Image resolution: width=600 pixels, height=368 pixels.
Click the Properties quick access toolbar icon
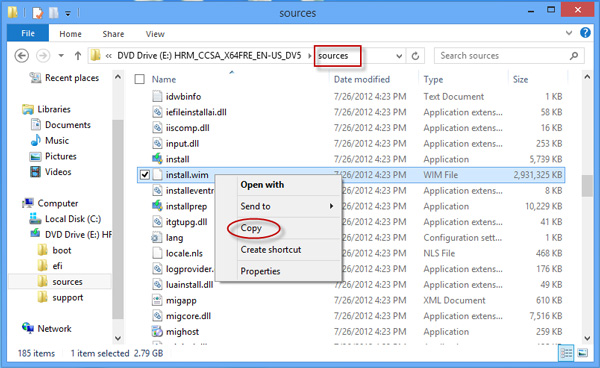[x=38, y=13]
